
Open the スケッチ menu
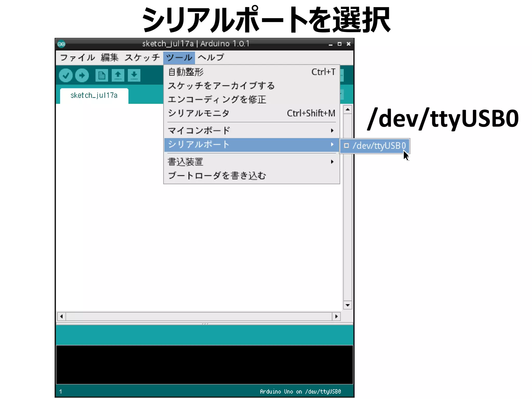coord(142,57)
